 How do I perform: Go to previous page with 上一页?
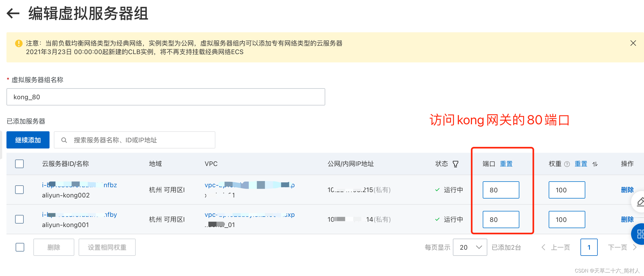coord(556,247)
